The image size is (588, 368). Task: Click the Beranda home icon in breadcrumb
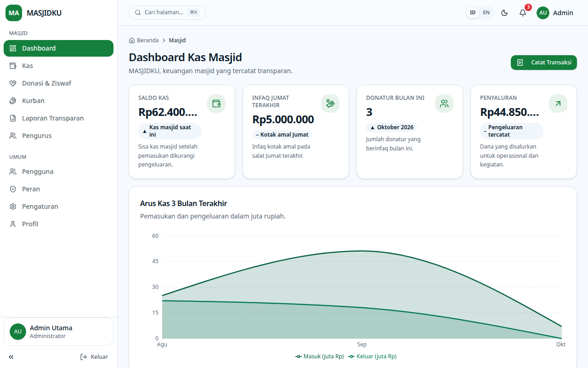tap(132, 40)
